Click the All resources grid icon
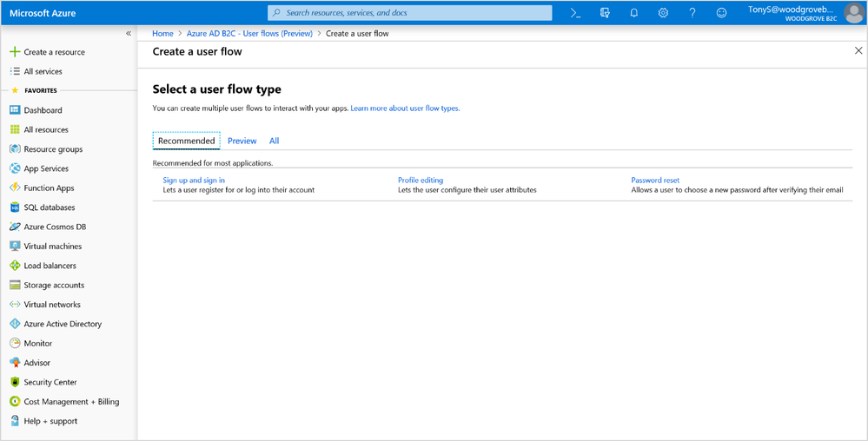Screen dimensions: 868x441 (x=15, y=129)
